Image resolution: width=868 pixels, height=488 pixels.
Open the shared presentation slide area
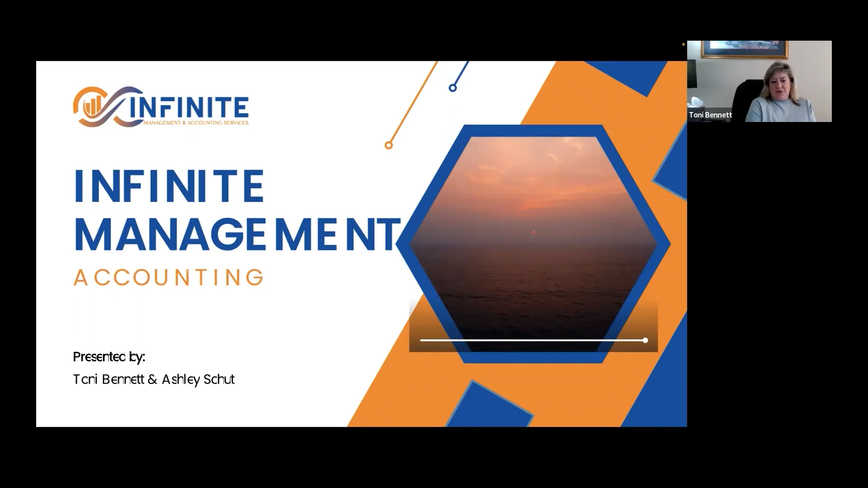click(x=362, y=244)
